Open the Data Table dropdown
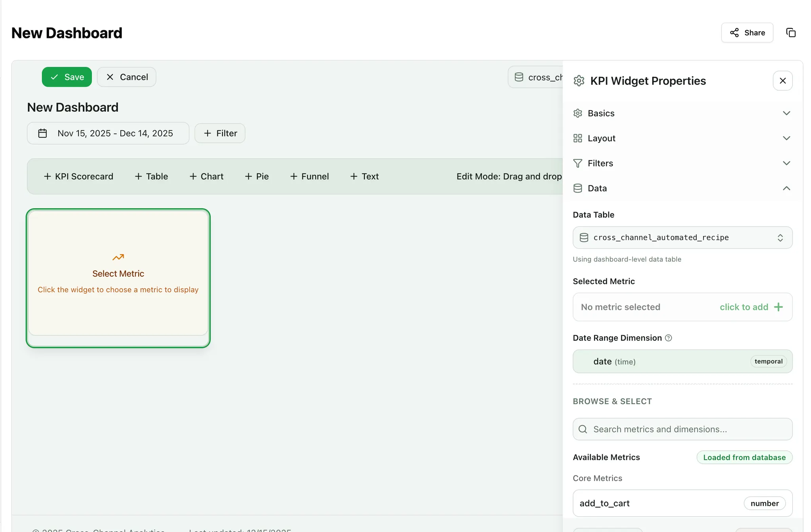The image size is (811, 532). 682,237
